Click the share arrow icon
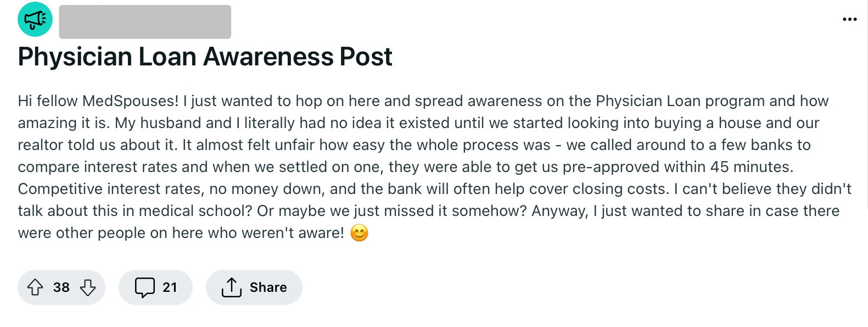The width and height of the screenshot is (868, 327). click(231, 287)
